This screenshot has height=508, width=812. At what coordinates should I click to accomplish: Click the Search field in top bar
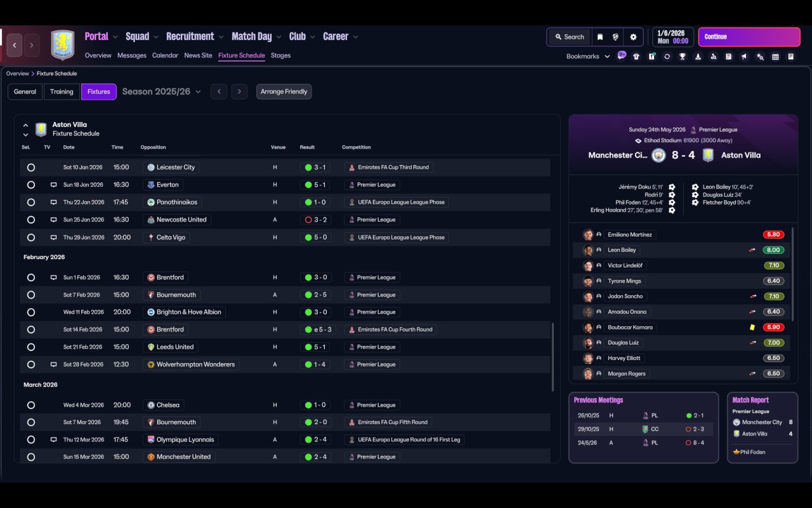[569, 37]
